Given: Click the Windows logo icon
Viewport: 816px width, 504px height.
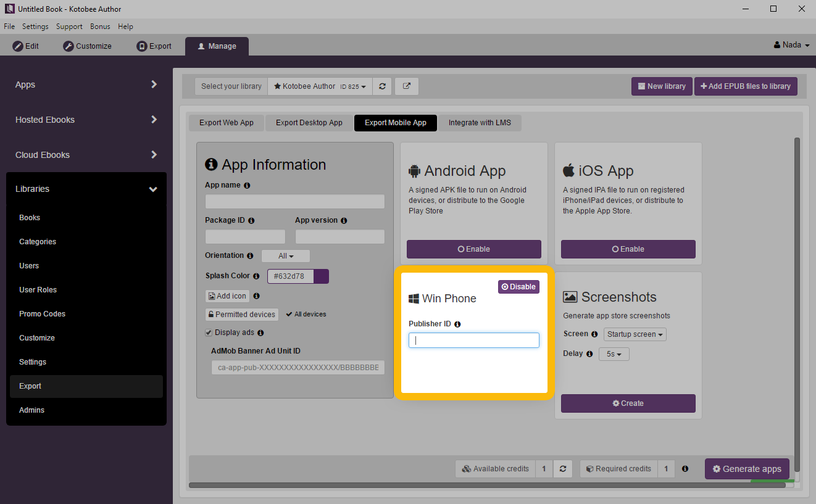Looking at the screenshot, I should click(x=414, y=299).
